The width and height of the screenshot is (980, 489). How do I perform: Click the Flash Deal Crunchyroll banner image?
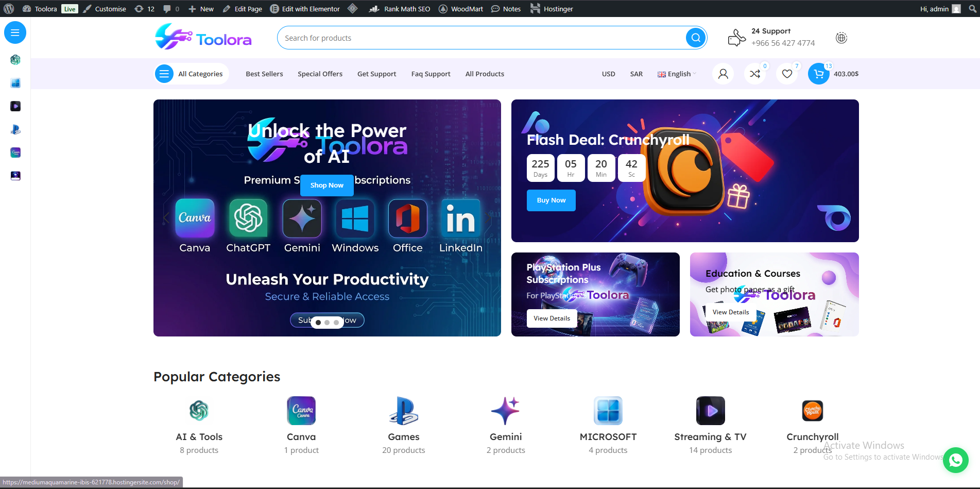[685, 171]
